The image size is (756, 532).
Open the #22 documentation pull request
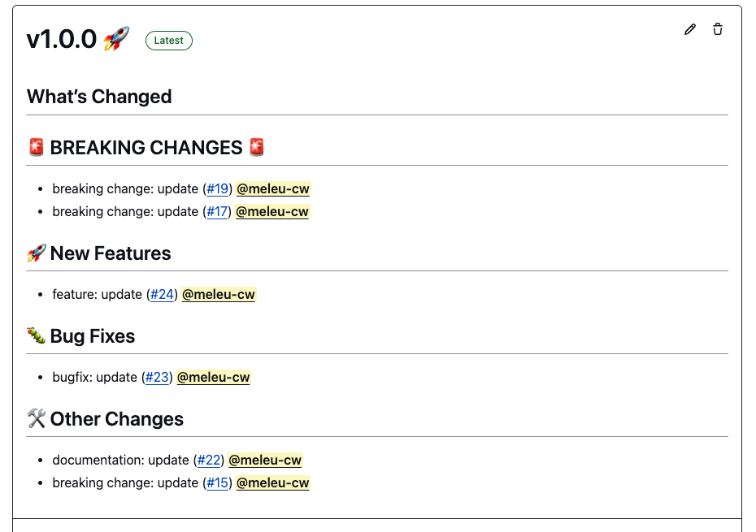click(209, 461)
